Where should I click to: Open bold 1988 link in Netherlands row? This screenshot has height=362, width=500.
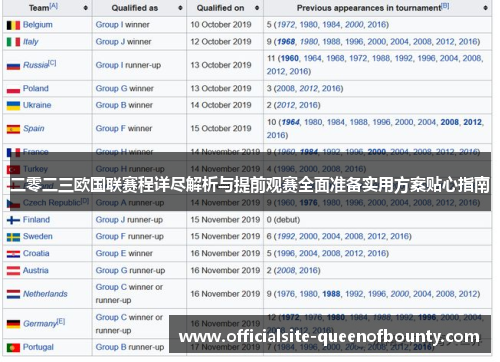tap(331, 294)
